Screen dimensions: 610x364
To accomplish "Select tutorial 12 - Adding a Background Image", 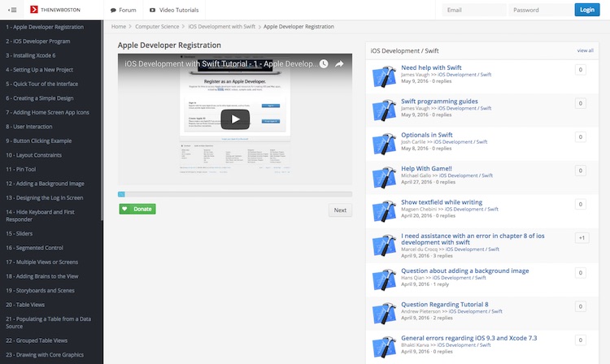I will click(45, 184).
